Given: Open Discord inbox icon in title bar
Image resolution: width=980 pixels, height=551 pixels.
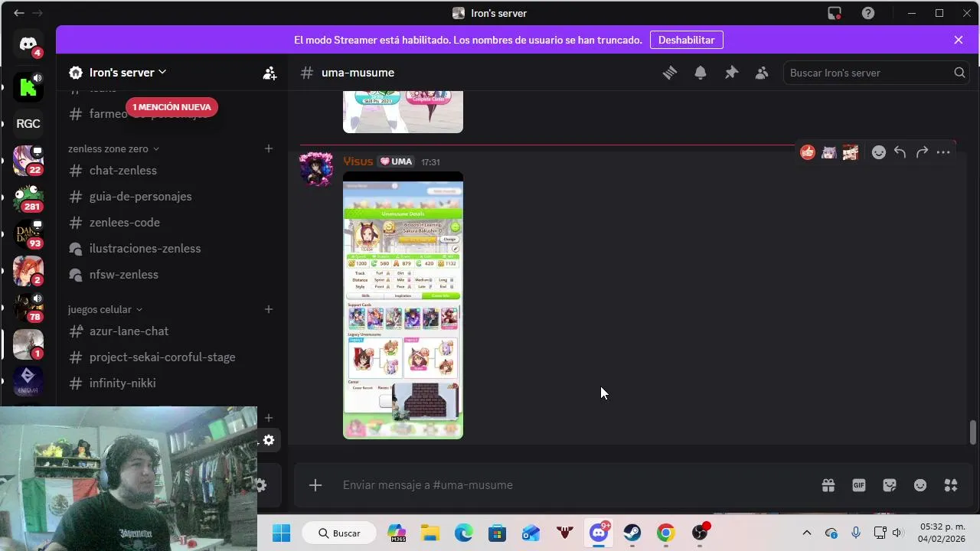Looking at the screenshot, I should point(835,13).
